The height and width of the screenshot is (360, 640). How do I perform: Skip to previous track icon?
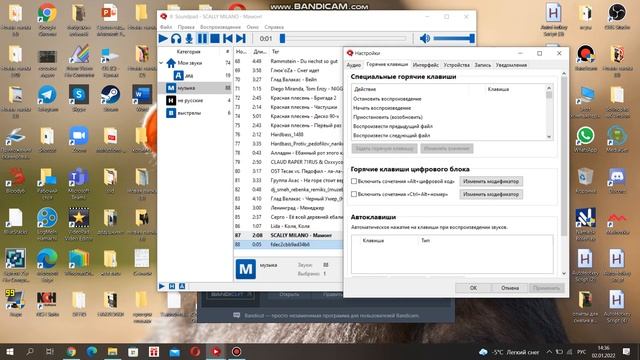[x=228, y=38]
